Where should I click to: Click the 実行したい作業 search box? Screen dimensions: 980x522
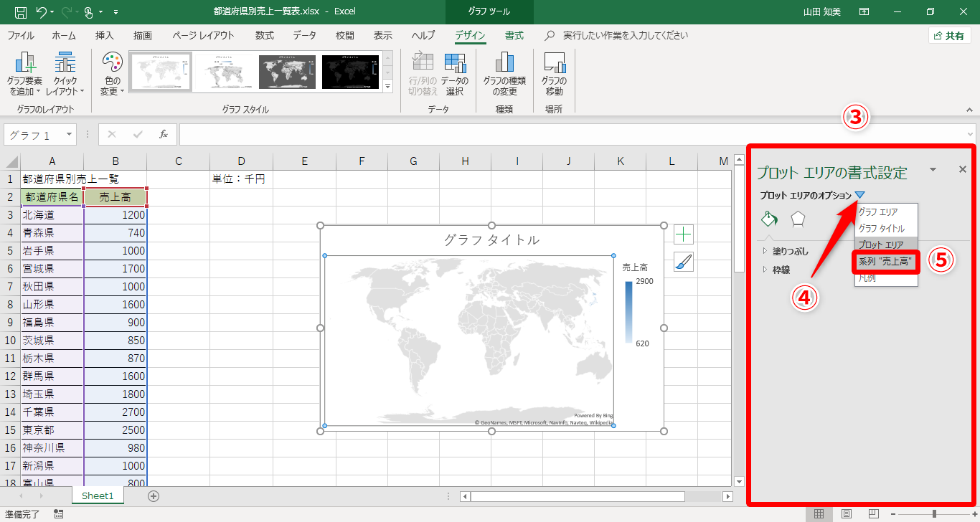click(x=626, y=35)
